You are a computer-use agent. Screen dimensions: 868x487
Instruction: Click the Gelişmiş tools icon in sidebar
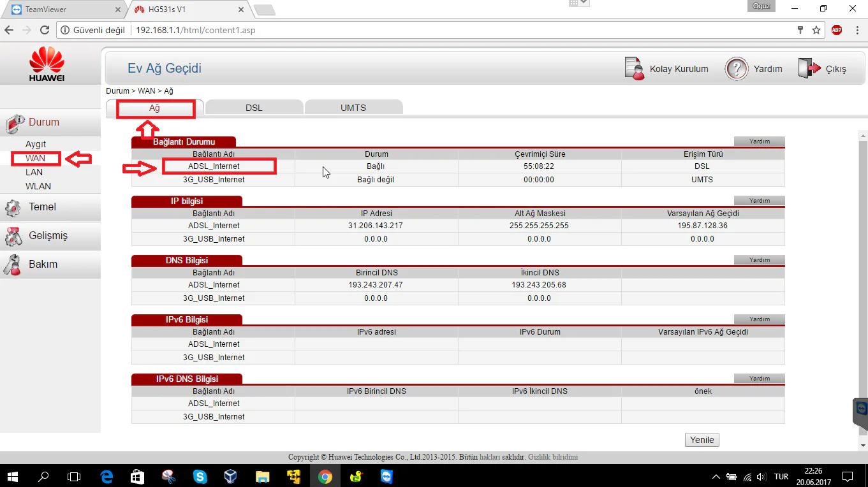click(13, 236)
